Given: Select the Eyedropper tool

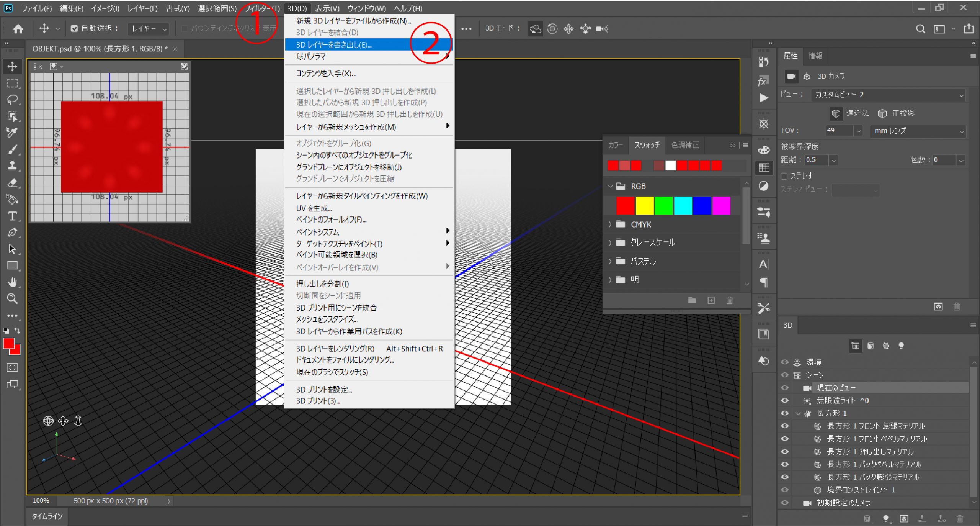Looking at the screenshot, I should coord(12,133).
